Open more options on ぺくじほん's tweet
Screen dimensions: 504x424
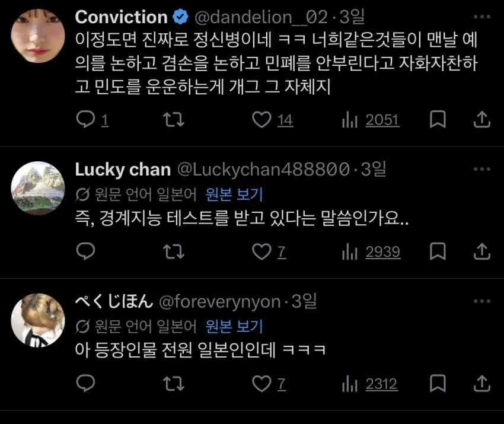(x=482, y=302)
